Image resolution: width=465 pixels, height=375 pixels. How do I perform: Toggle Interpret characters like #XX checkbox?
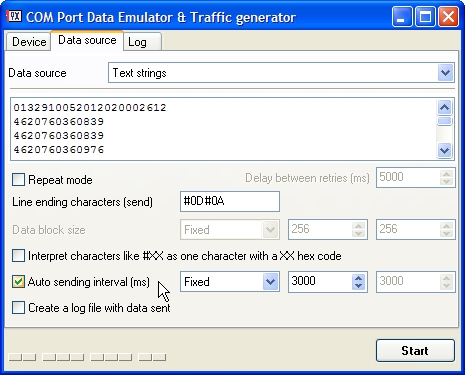pyautogui.click(x=18, y=256)
